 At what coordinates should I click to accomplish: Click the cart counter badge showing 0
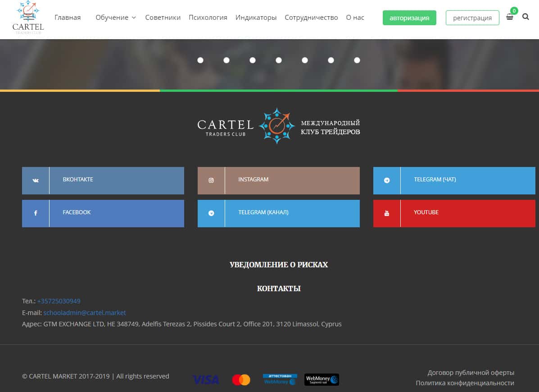(514, 11)
